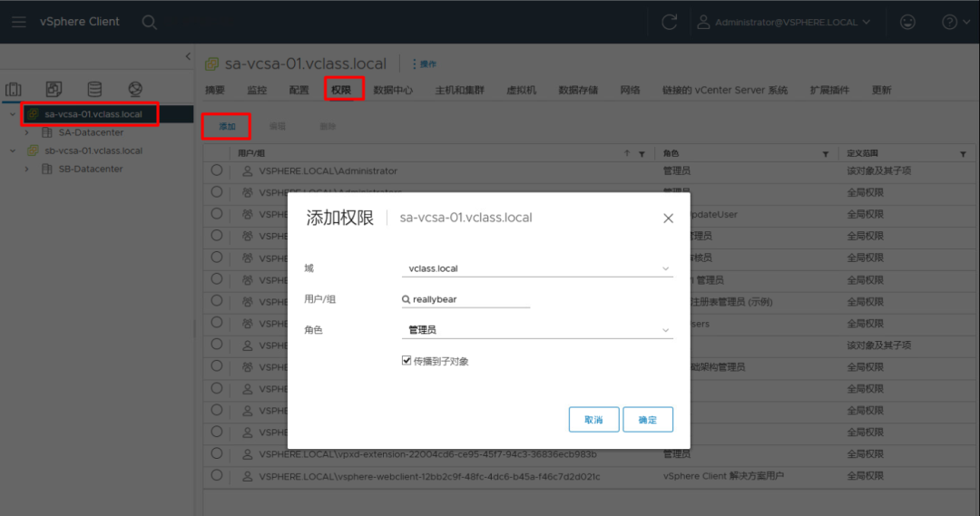980x516 pixels.
Task: Collapse the left navigation pane arrow
Action: tap(188, 56)
